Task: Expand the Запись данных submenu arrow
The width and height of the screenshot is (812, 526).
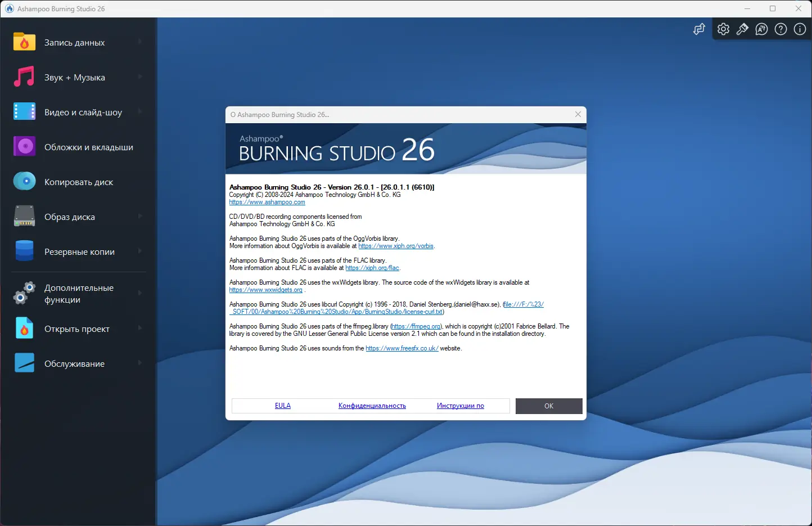Action: coord(140,42)
